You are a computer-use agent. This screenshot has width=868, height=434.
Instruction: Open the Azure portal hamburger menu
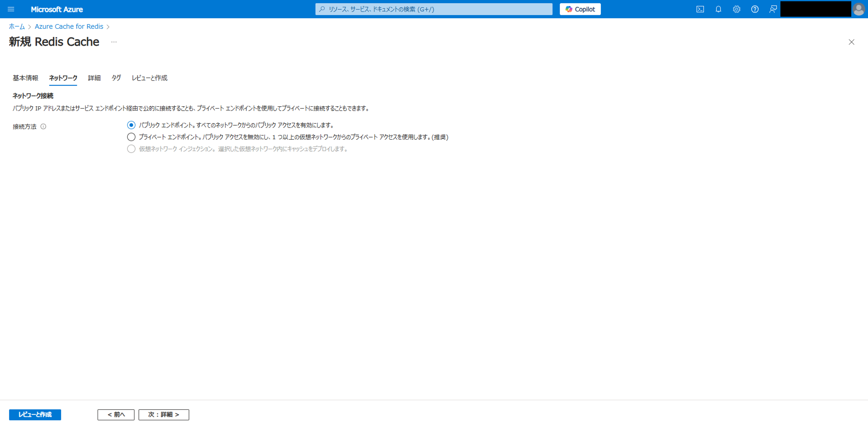point(11,9)
